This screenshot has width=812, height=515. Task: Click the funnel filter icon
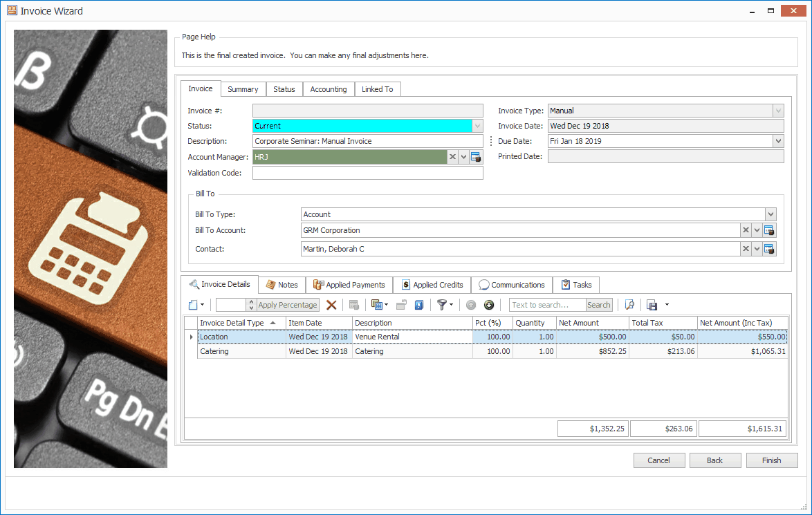(442, 305)
